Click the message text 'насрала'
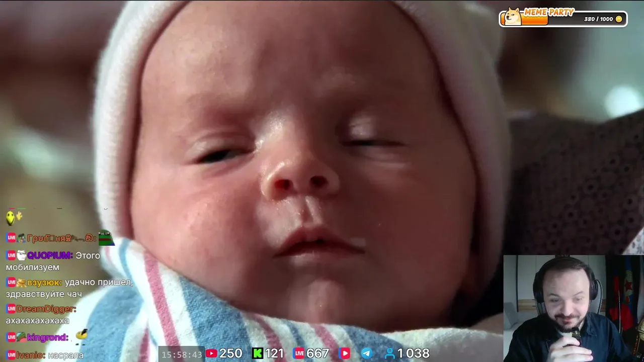The width and height of the screenshot is (644, 362). point(65,355)
